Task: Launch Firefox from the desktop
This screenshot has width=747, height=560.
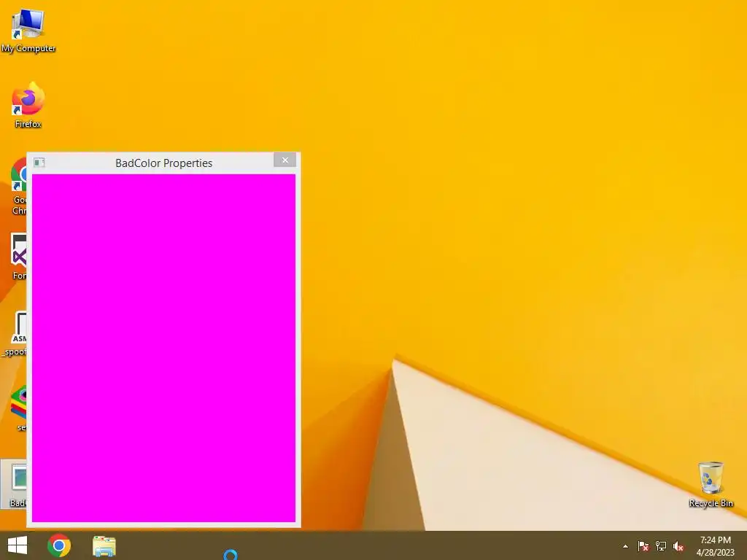Action: [28, 105]
